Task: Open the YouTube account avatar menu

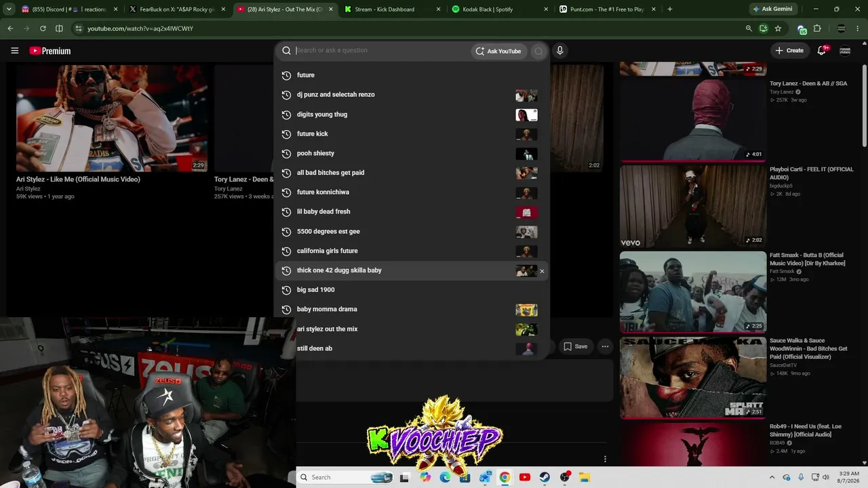Action: tap(845, 51)
